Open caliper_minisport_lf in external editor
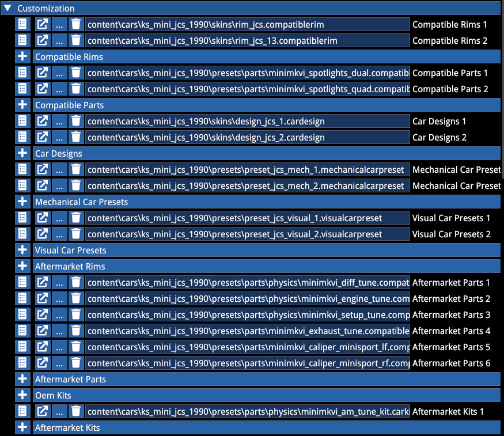 coord(43,346)
